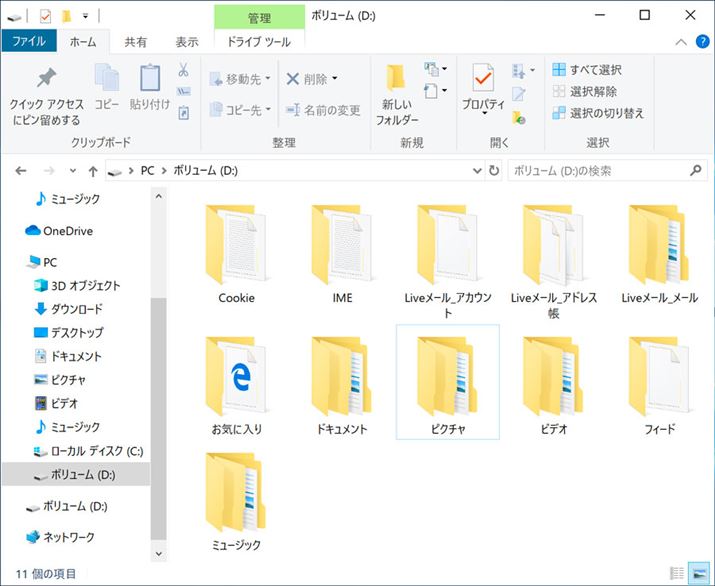Expand the 削除 (Delete) dropdown arrow
The image size is (715, 586).
tap(334, 79)
